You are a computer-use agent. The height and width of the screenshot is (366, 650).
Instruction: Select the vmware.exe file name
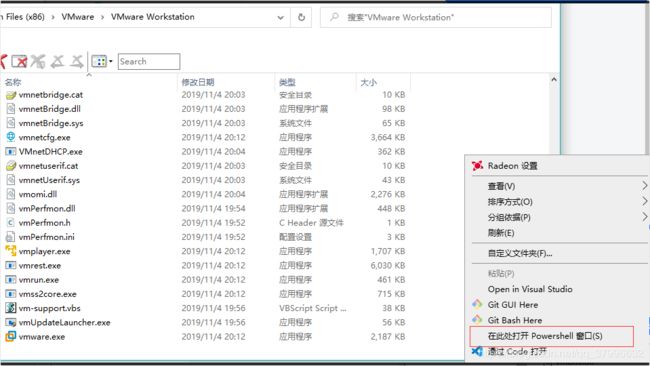(42, 337)
